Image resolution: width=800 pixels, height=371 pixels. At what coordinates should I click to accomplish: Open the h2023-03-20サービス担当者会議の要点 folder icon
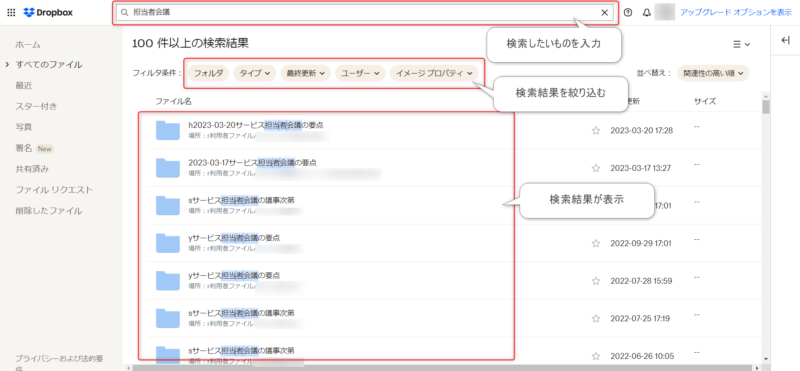[168, 130]
